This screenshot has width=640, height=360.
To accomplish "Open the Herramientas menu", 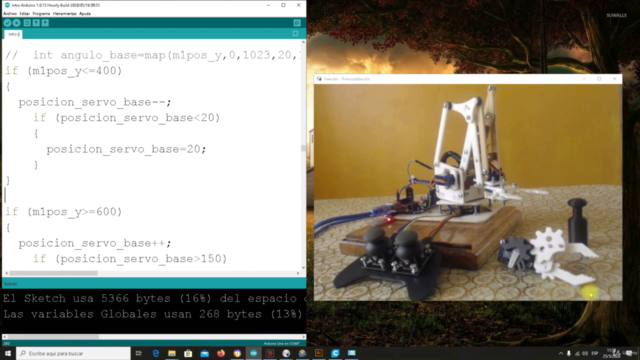I will click(64, 13).
